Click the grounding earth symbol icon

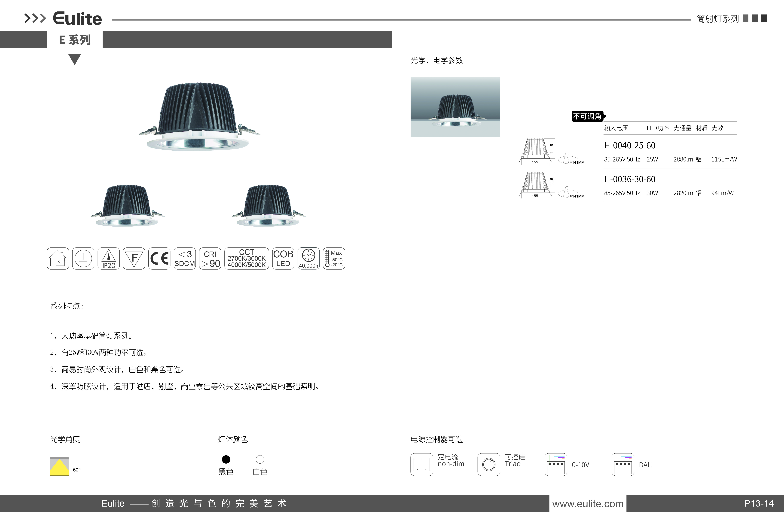(83, 258)
